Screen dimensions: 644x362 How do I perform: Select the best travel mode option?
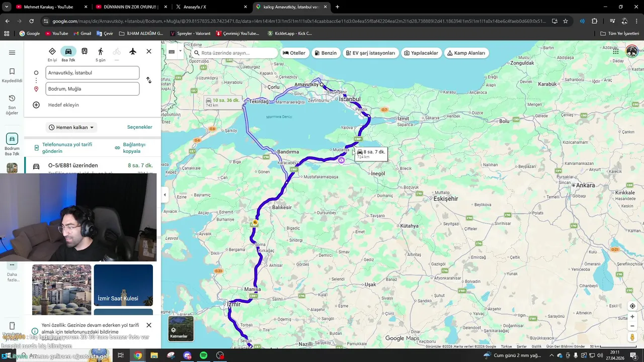click(x=52, y=54)
